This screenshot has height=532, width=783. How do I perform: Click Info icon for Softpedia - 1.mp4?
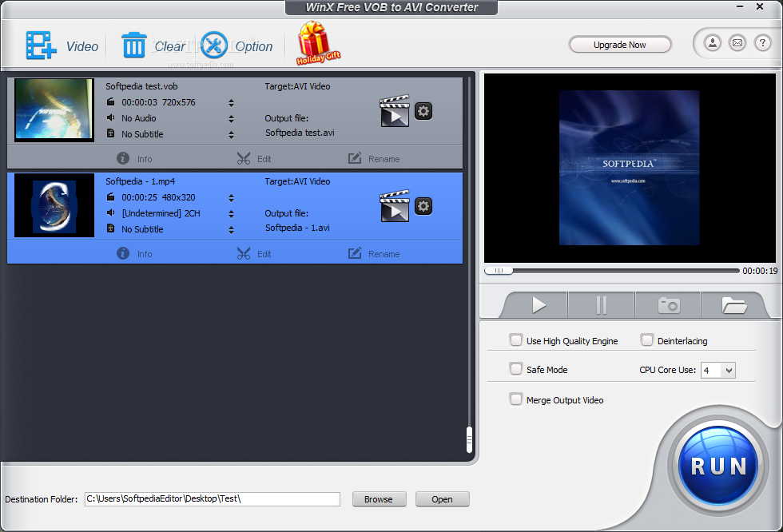[123, 253]
